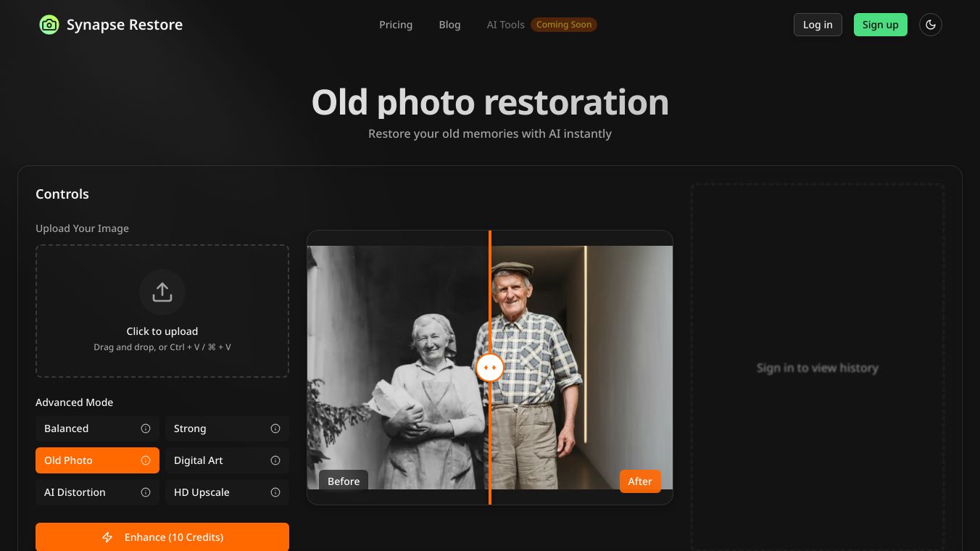
Task: Navigate to the Blog section
Action: coord(449,25)
